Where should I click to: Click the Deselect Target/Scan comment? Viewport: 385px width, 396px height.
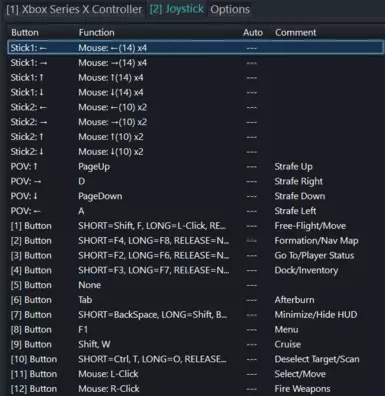pyautogui.click(x=317, y=359)
